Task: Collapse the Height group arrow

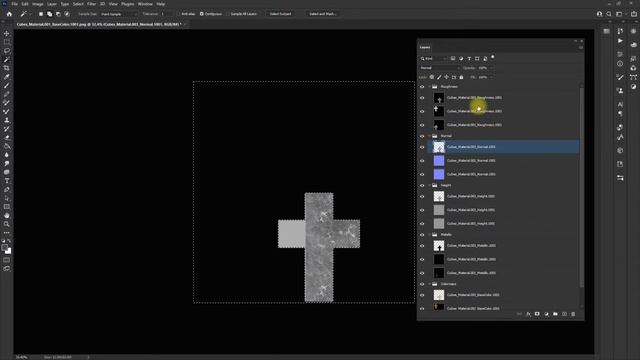Action: click(x=429, y=185)
